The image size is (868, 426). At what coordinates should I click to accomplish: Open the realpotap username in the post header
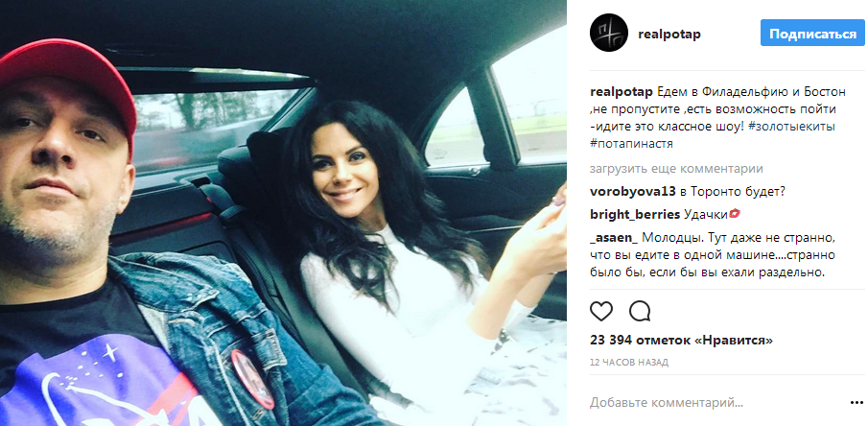click(669, 35)
